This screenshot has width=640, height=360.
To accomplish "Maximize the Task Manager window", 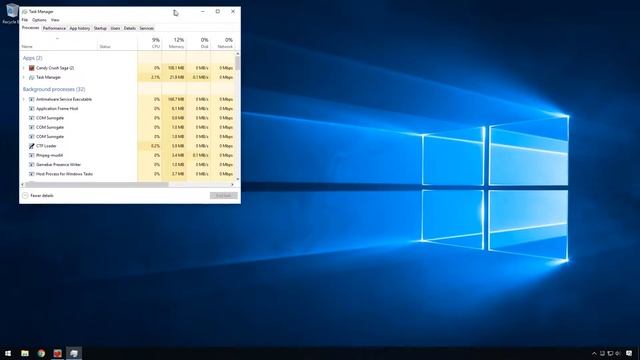I will click(x=218, y=11).
